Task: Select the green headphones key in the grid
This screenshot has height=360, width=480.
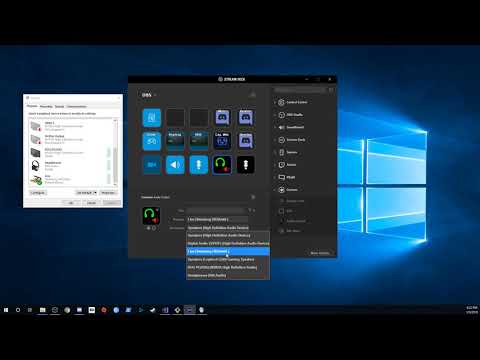Action: [222, 165]
